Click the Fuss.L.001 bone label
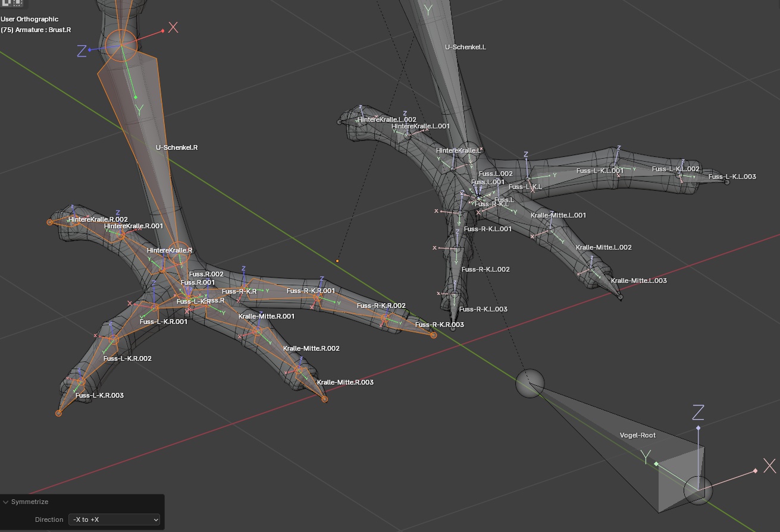The height and width of the screenshot is (532, 780). coord(488,182)
